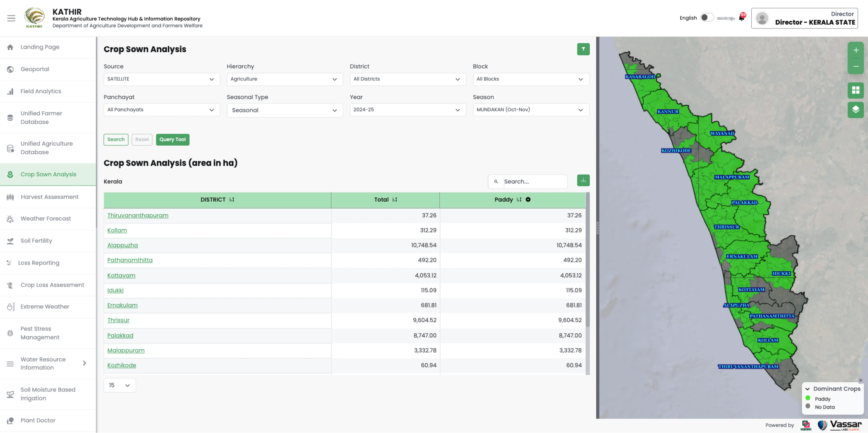Open the hamburger navigation menu
This screenshot has height=433, width=868.
(11, 18)
